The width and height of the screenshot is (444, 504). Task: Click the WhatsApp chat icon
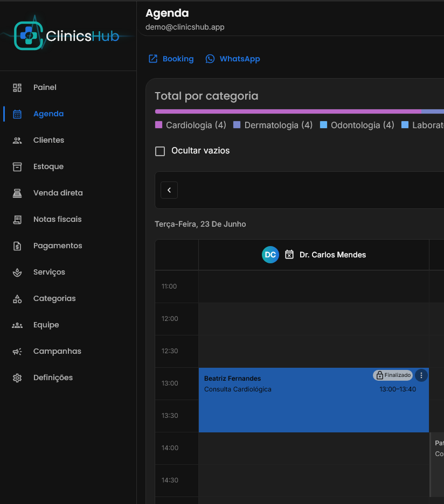pyautogui.click(x=210, y=59)
